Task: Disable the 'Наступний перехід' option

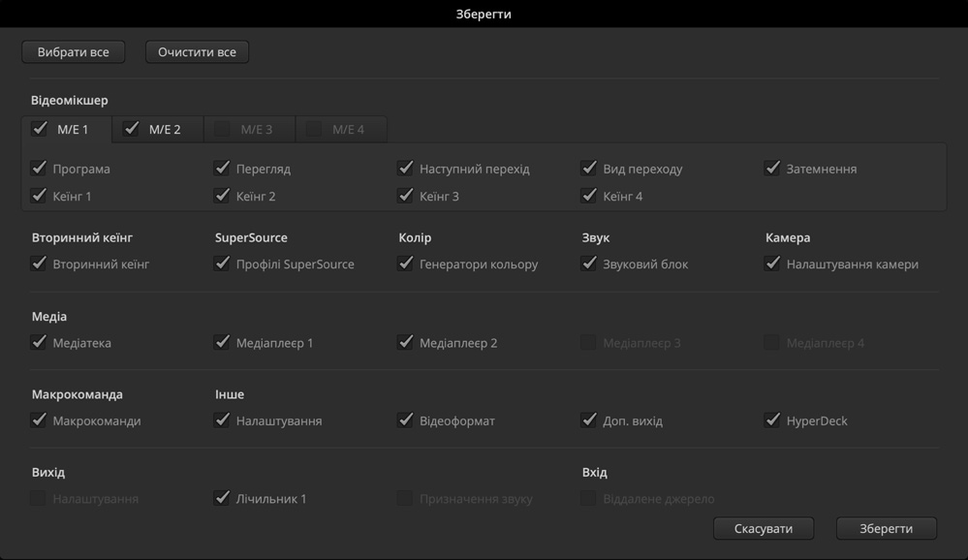Action: pos(405,169)
